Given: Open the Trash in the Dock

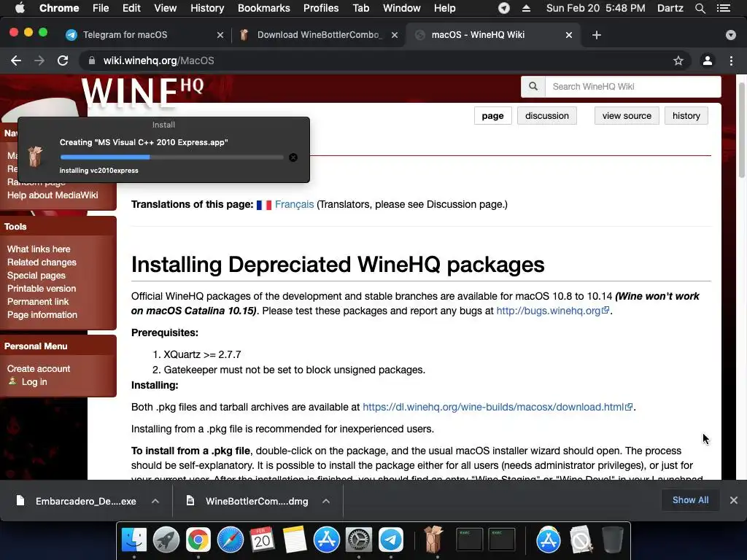Looking at the screenshot, I should (x=613, y=540).
